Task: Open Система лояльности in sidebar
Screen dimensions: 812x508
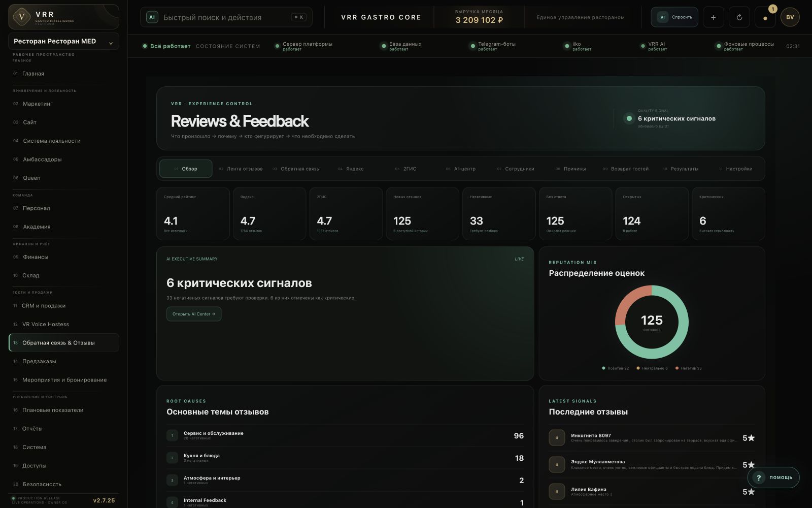Action: point(64,141)
